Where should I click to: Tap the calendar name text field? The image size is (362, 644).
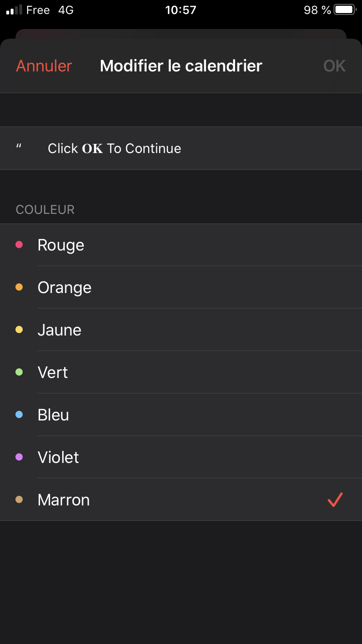181,148
